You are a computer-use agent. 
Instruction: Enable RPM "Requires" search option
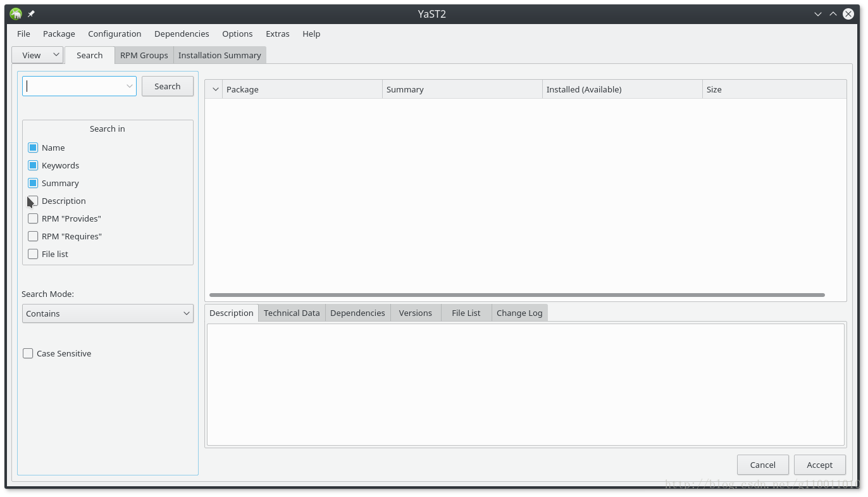point(33,236)
